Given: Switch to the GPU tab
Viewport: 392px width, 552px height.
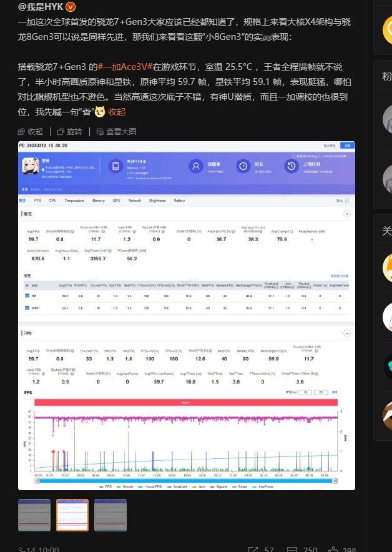Looking at the screenshot, I should [x=117, y=200].
